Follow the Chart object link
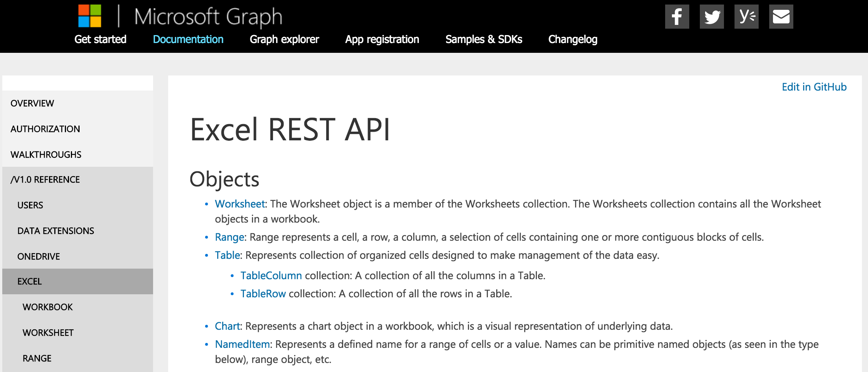The image size is (868, 372). [x=227, y=326]
